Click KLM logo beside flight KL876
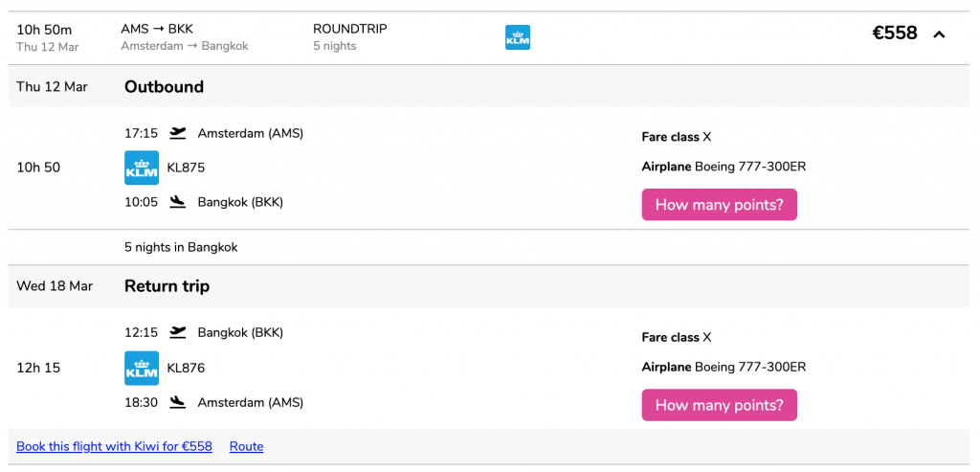The height and width of the screenshot is (472, 980). coord(142,368)
